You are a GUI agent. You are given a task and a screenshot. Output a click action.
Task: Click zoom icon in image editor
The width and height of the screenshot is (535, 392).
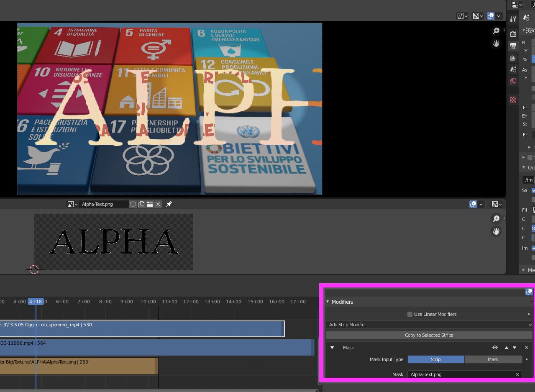tap(496, 219)
